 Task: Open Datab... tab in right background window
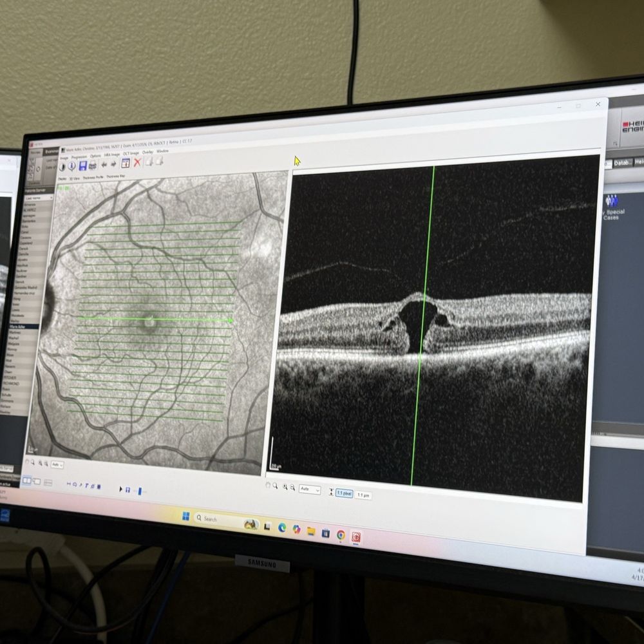[x=623, y=163]
